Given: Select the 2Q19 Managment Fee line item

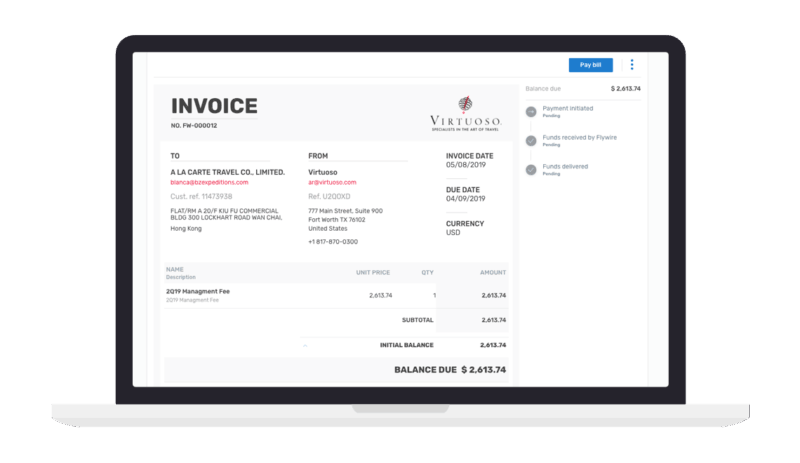Looking at the screenshot, I should (198, 291).
